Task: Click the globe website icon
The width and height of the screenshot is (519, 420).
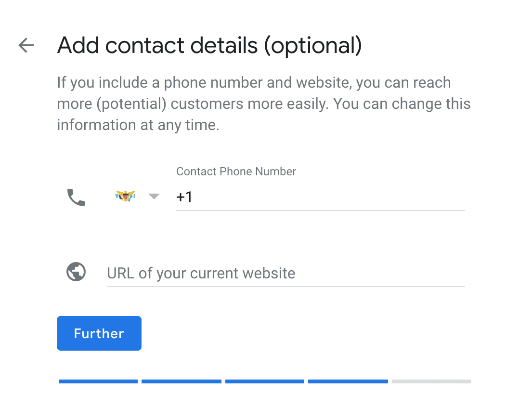Action: [76, 272]
